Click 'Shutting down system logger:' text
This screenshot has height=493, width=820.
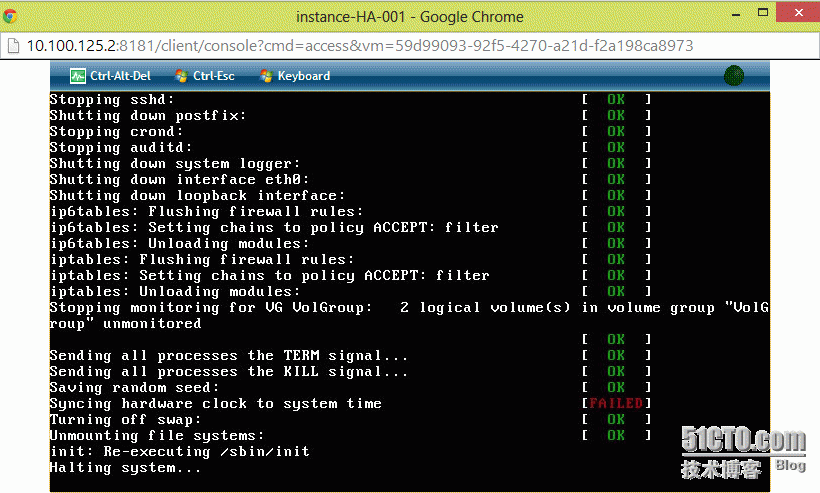[175, 164]
